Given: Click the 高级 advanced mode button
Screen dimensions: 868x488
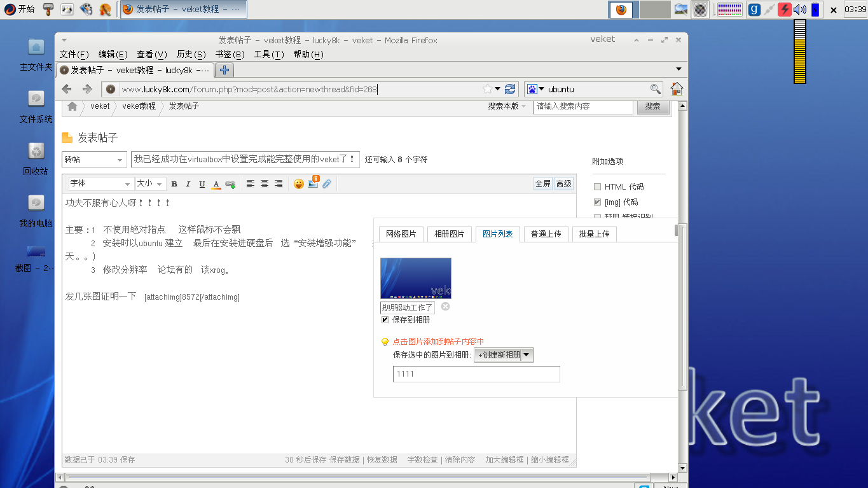Looking at the screenshot, I should click(x=563, y=184).
